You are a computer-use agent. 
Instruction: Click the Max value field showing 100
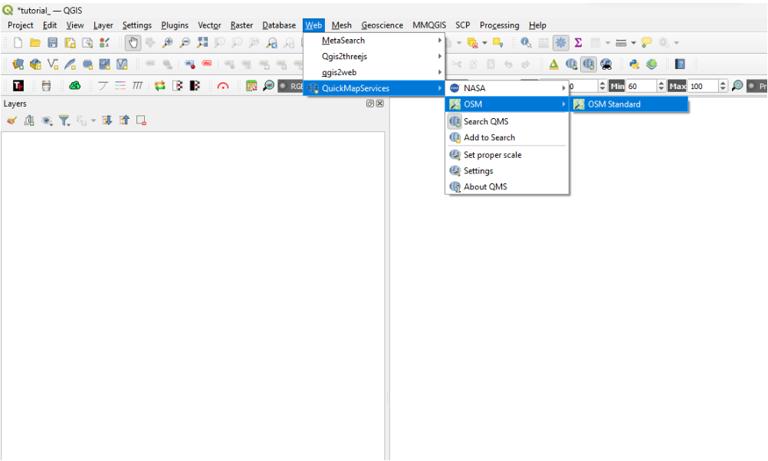click(703, 86)
